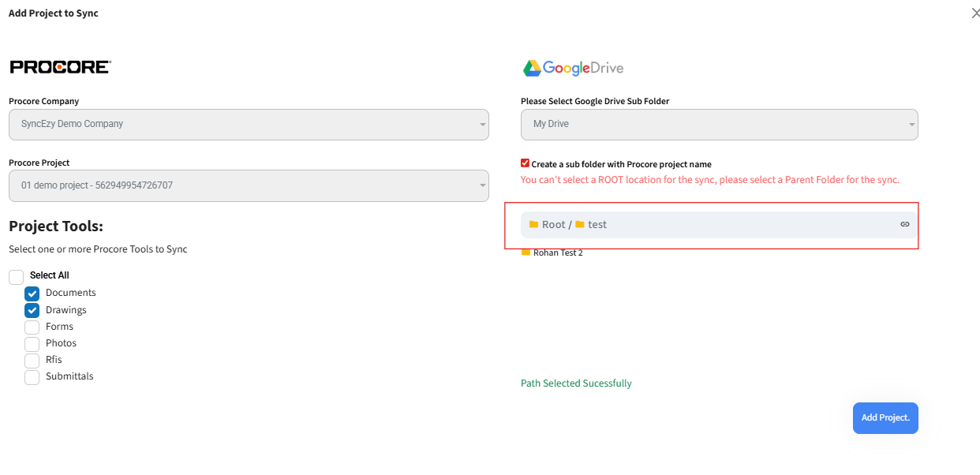Uncheck the Documents tool checkbox

point(32,294)
